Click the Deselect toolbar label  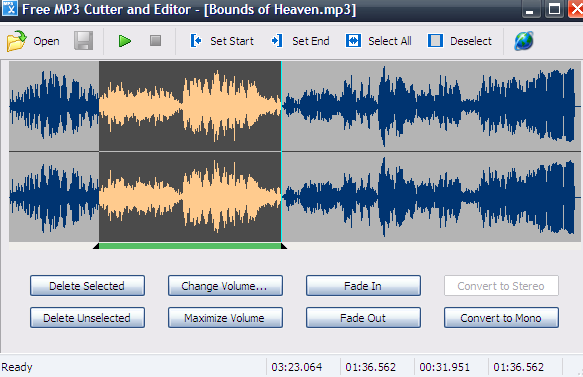(x=471, y=41)
